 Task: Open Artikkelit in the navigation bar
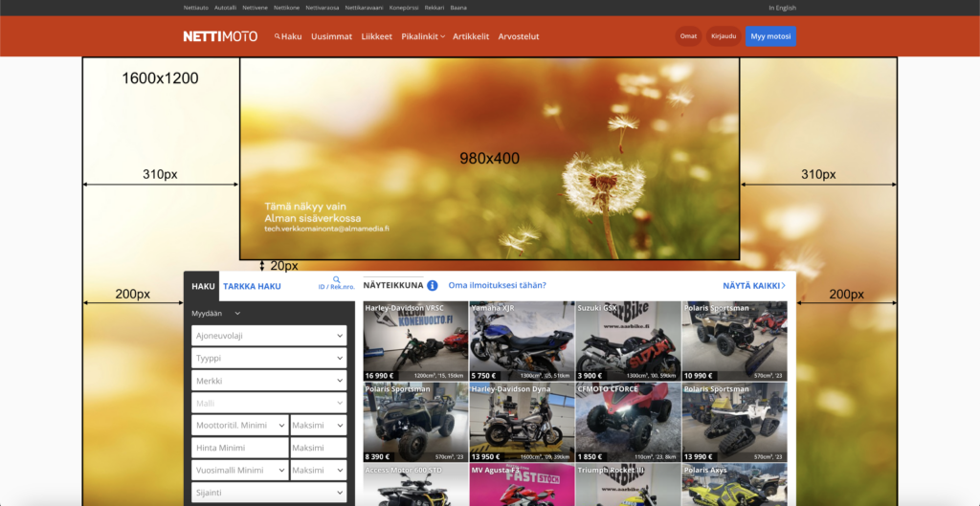471,36
